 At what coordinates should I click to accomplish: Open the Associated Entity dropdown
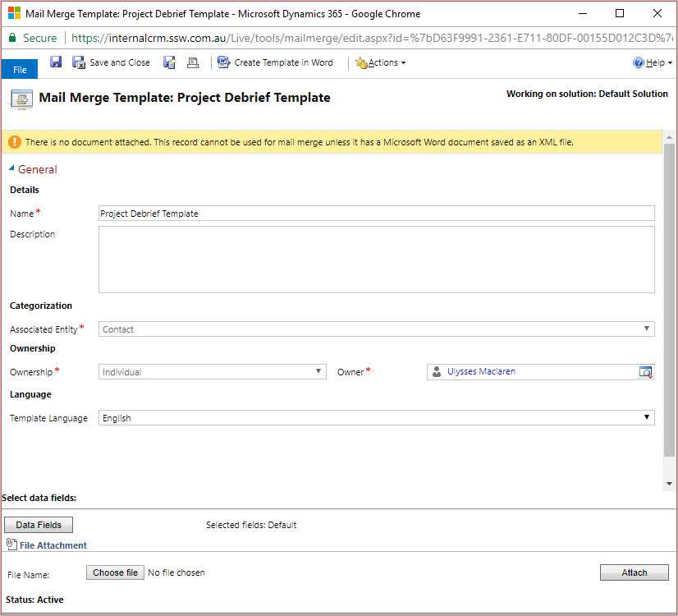pos(376,329)
